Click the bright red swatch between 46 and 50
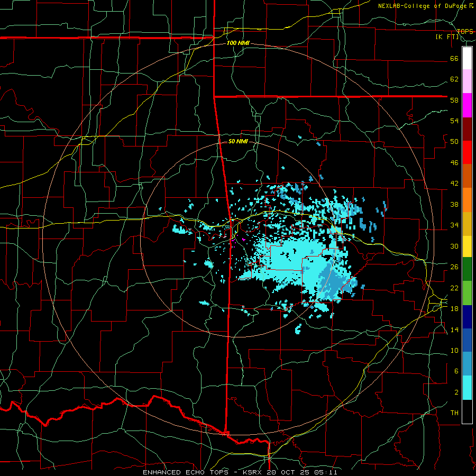The height and width of the screenshot is (476, 476). pos(467,152)
